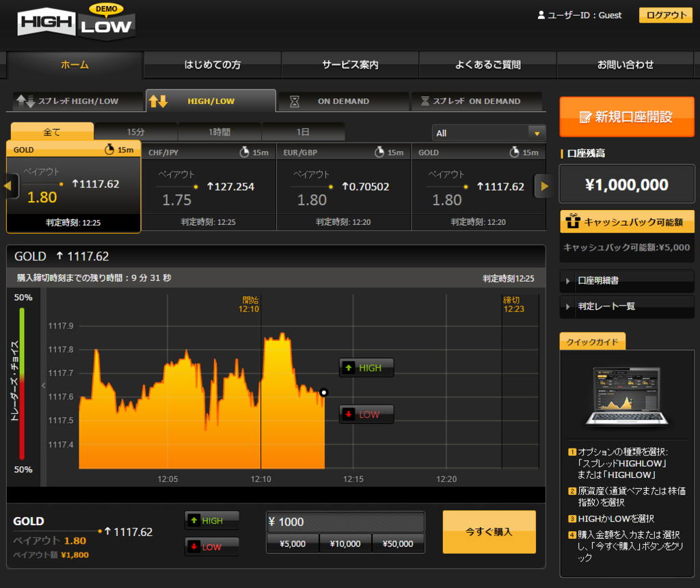The image size is (700, 588).
Task: Click timer icon on the GOLD 12:25 card
Action: 109,150
